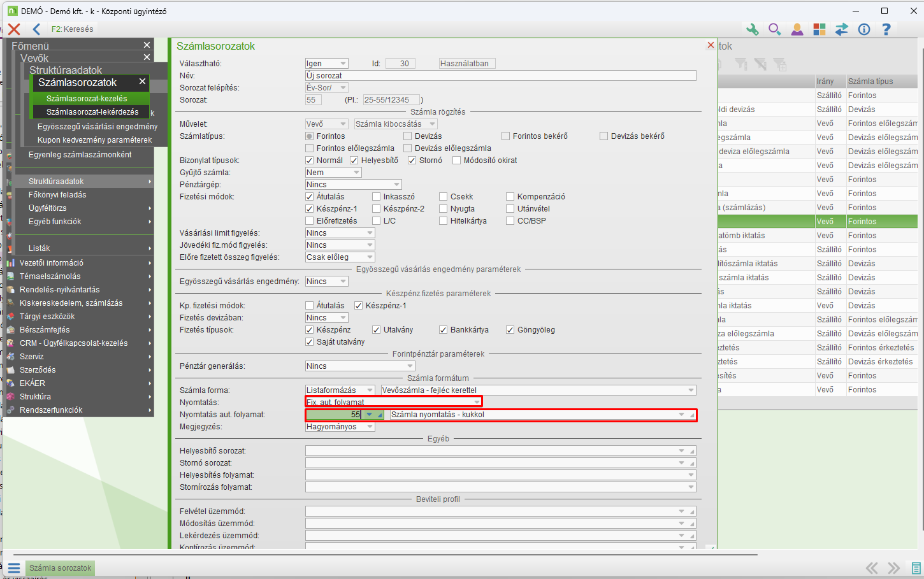924x579 pixels.
Task: Select Számlasorozat-lekérdezés menu item
Action: coord(92,112)
